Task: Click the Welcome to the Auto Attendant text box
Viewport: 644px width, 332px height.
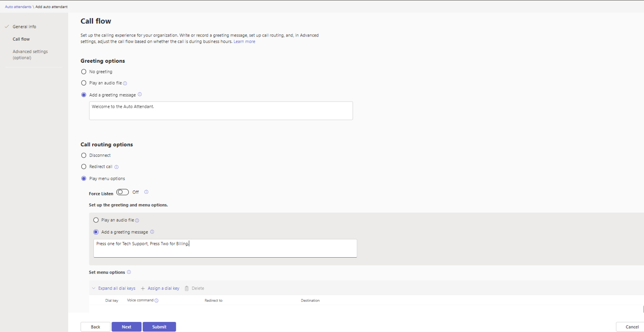Action: (221, 111)
